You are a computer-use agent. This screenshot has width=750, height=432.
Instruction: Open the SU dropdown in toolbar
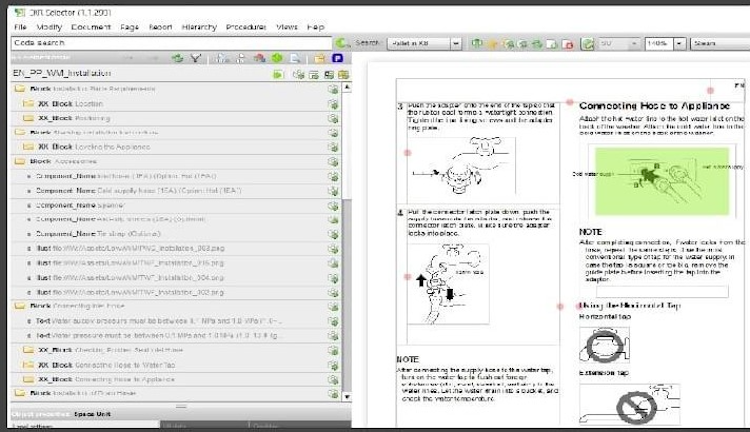(634, 44)
